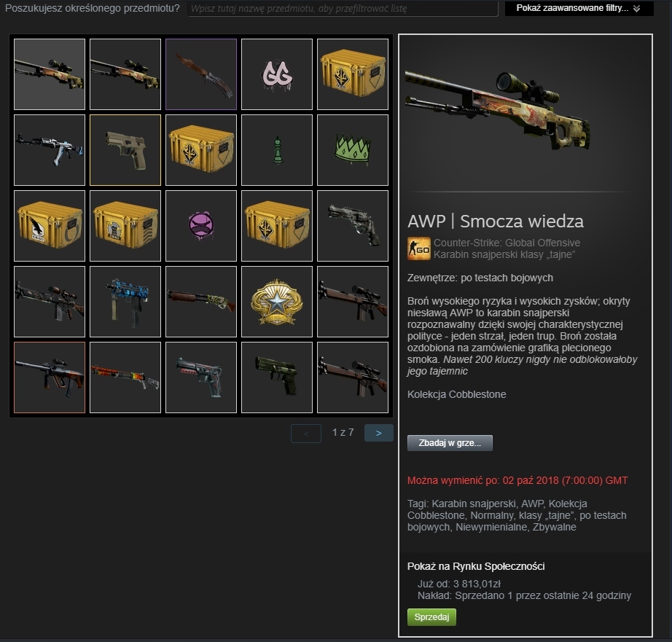672x642 pixels.
Task: Select the gold star service medal
Action: [277, 302]
